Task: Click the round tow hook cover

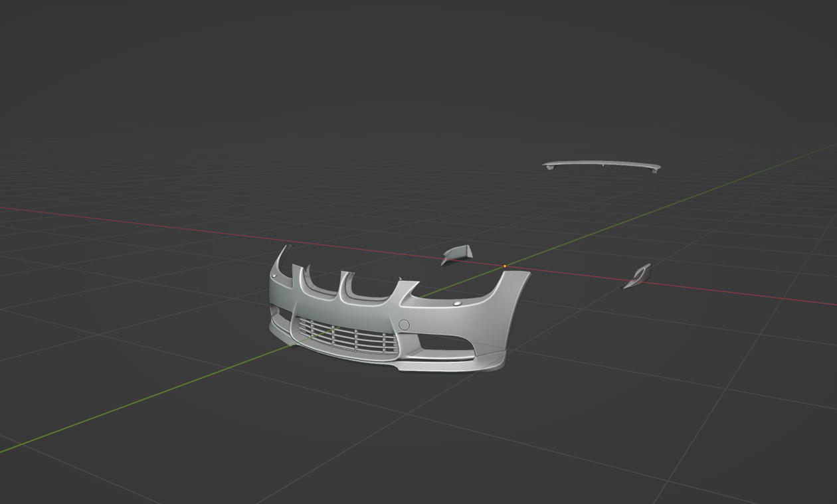Action: (x=404, y=325)
